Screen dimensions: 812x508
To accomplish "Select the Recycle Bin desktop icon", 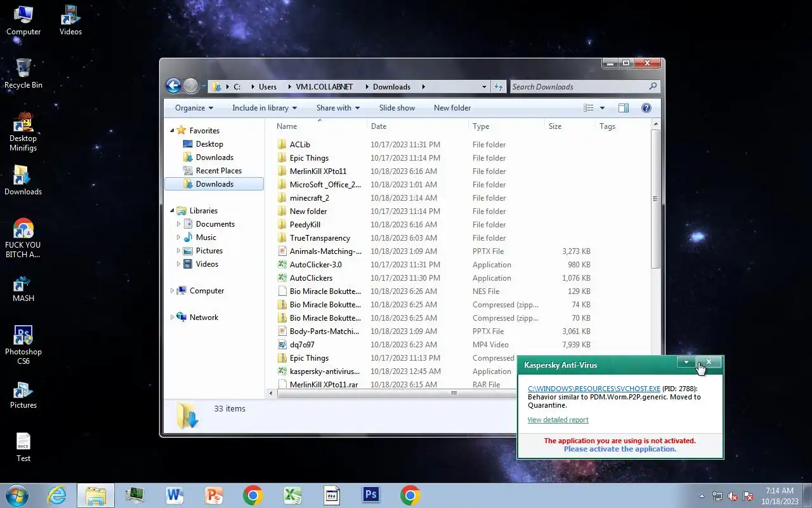I will point(23,73).
